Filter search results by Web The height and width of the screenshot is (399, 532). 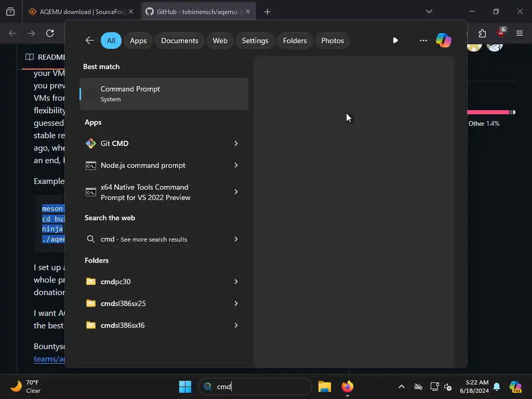coord(220,41)
